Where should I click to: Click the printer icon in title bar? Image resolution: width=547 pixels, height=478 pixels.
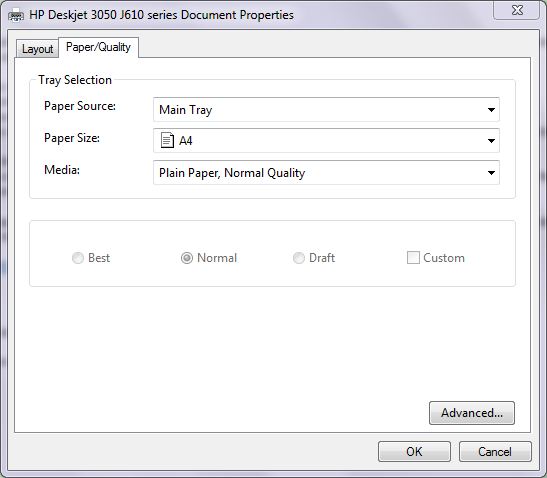tap(16, 16)
